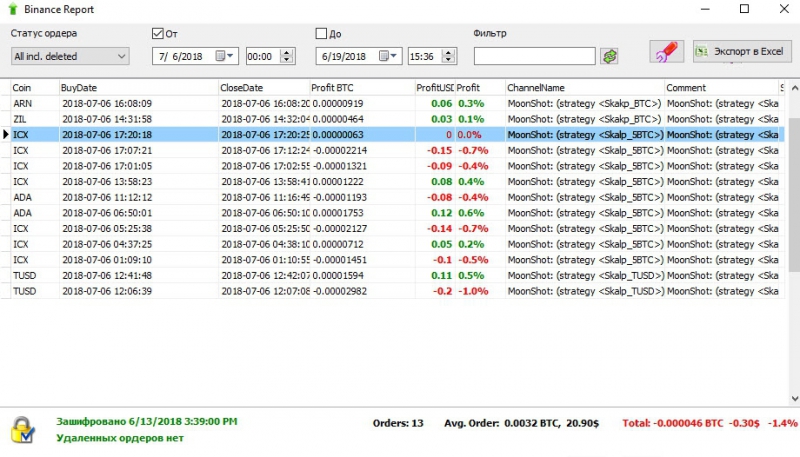Sort by the BuyDate column header

click(x=138, y=88)
